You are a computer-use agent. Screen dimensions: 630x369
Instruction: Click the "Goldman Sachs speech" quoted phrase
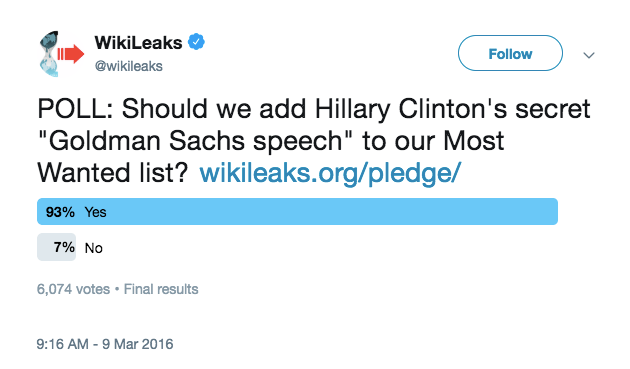click(x=194, y=141)
